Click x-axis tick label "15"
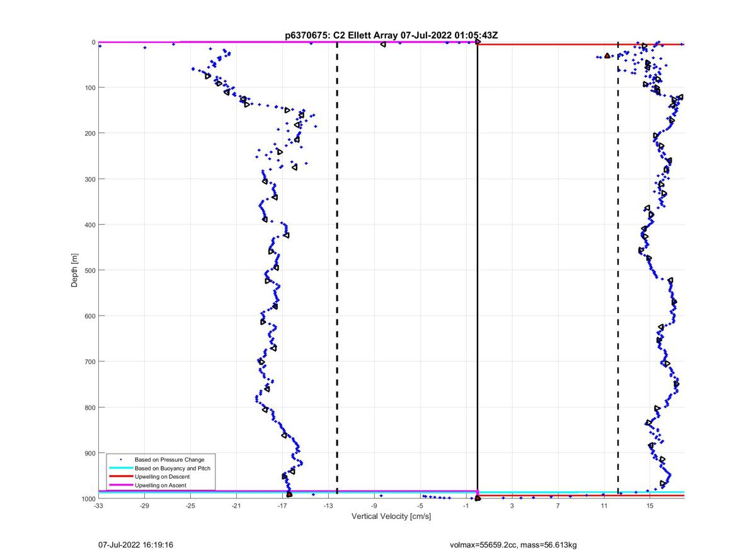 pyautogui.click(x=650, y=505)
